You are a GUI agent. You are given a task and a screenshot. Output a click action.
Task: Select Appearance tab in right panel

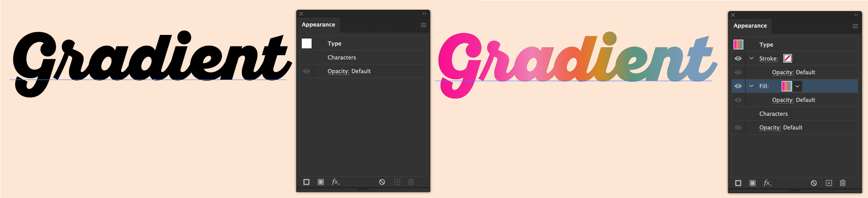[x=750, y=26]
